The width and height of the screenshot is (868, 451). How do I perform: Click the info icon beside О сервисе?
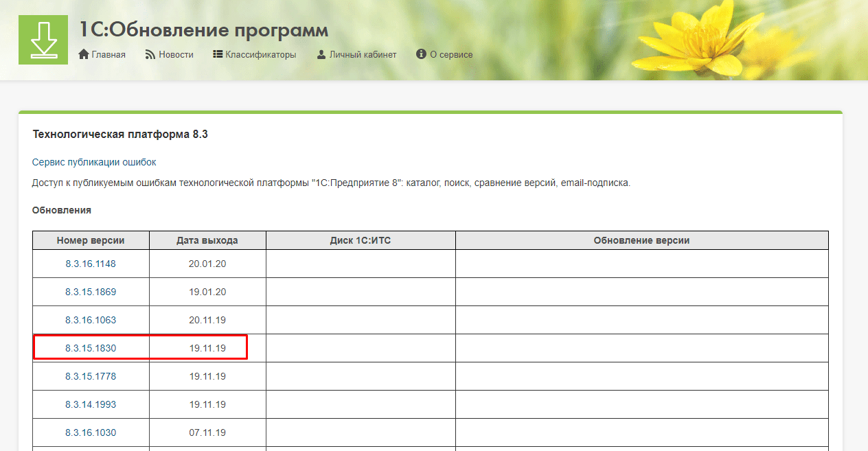click(x=422, y=54)
